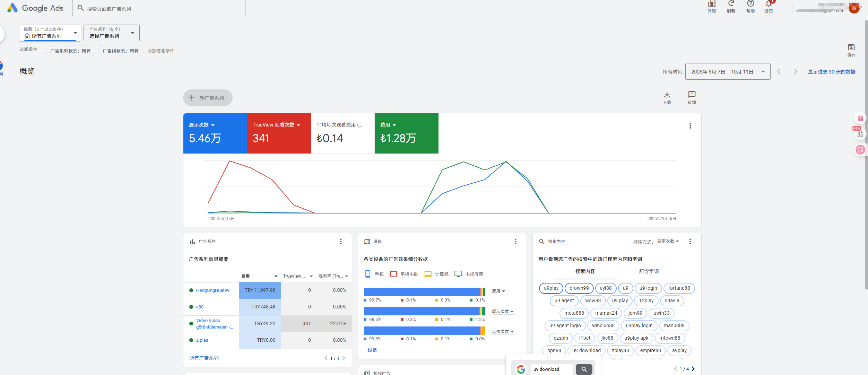Click the show last 30 days link

tap(831, 72)
